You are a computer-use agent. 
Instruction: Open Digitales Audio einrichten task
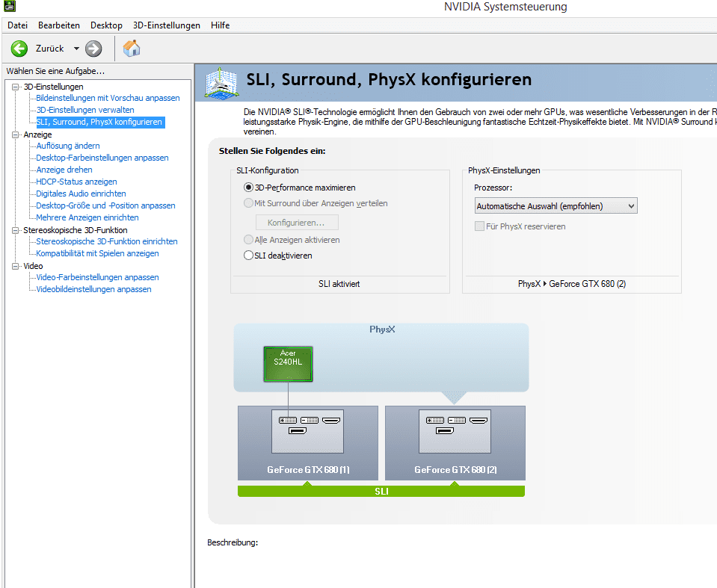click(x=81, y=194)
